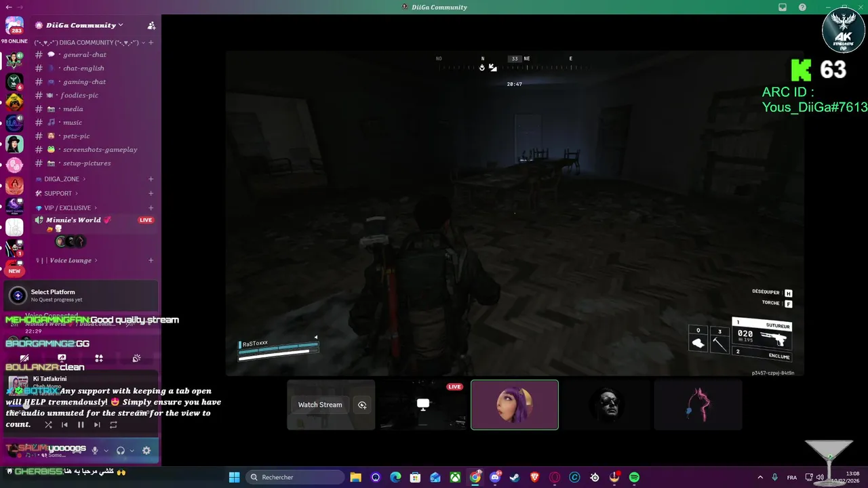Image resolution: width=868 pixels, height=488 pixels.
Task: Click the Watch Stream button
Action: coord(320,405)
